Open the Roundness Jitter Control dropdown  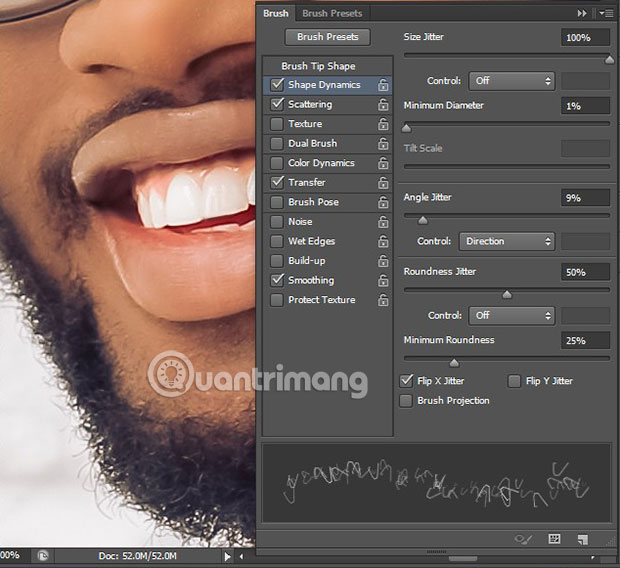(x=512, y=316)
